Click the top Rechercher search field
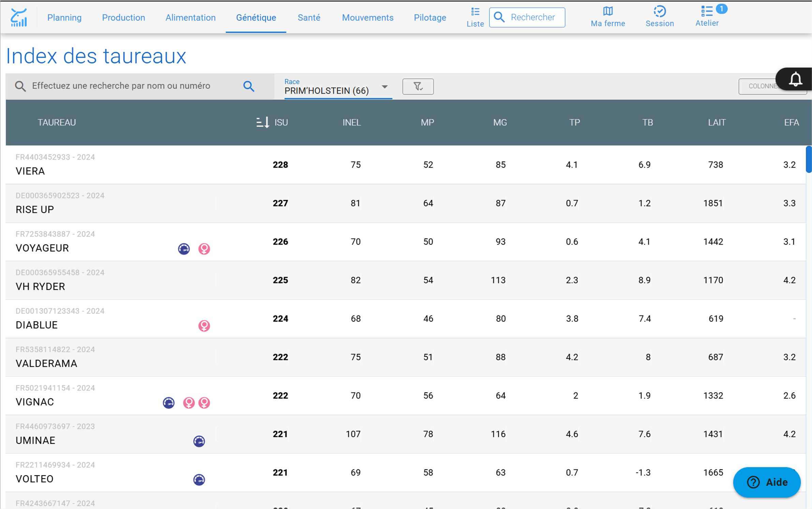This screenshot has width=812, height=509. [x=527, y=17]
